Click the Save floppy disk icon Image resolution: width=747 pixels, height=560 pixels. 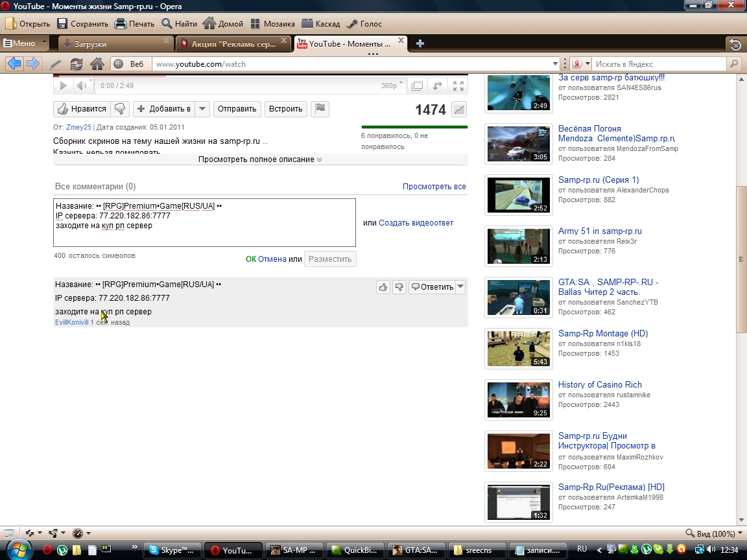[62, 24]
